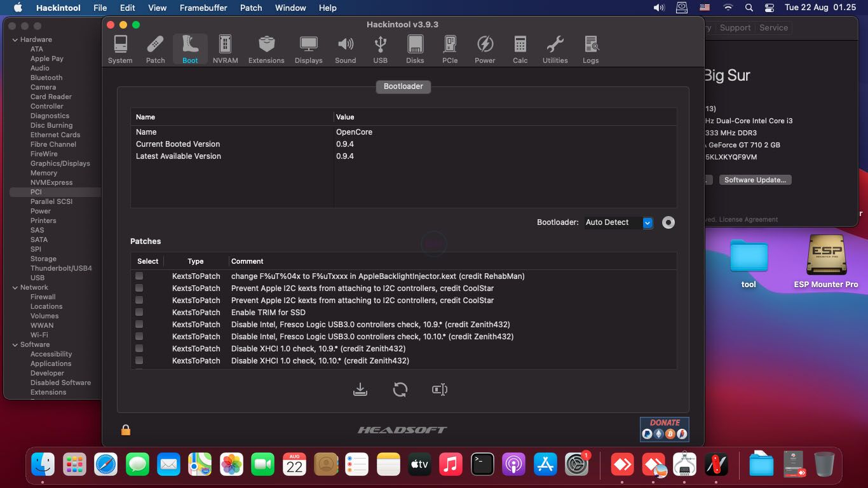Check the Enable TRIM for SSD patch
This screenshot has width=868, height=488.
pos(139,312)
